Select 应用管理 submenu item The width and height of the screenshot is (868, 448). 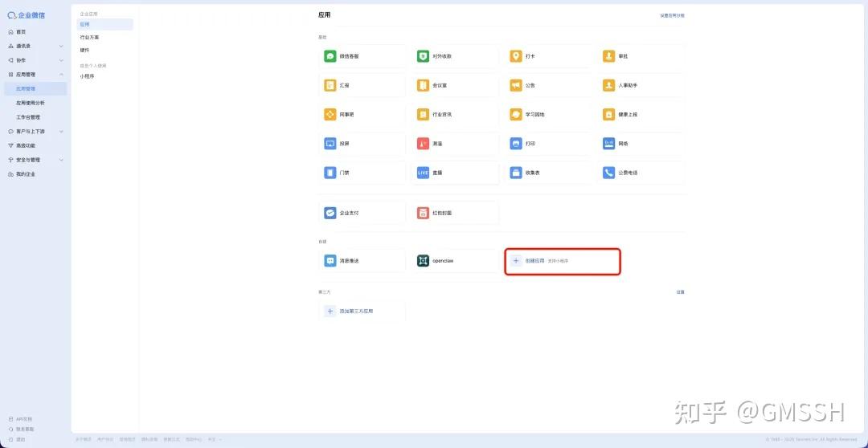pos(35,88)
